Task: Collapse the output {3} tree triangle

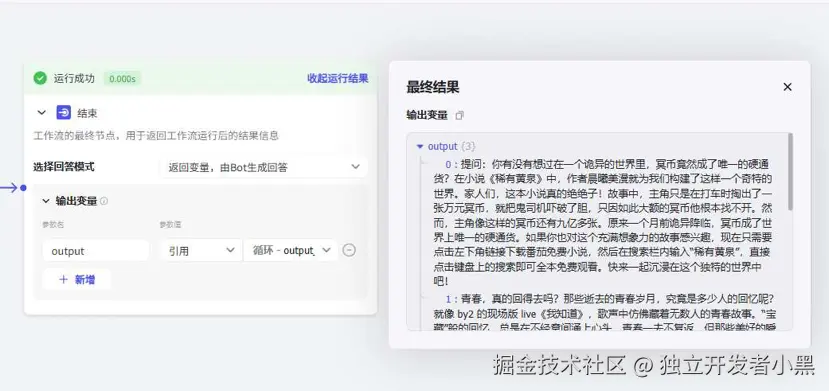Action: pyautogui.click(x=420, y=146)
